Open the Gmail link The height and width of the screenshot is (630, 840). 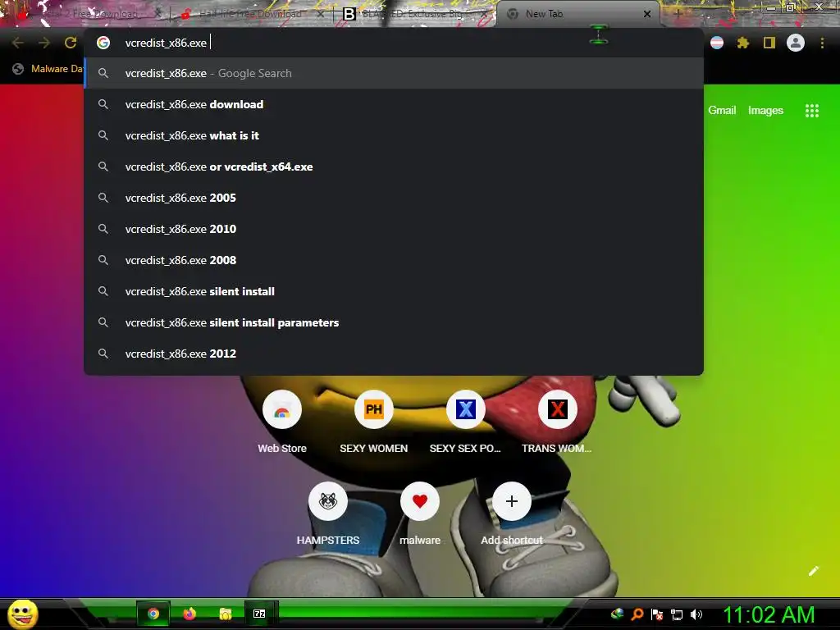(x=722, y=111)
